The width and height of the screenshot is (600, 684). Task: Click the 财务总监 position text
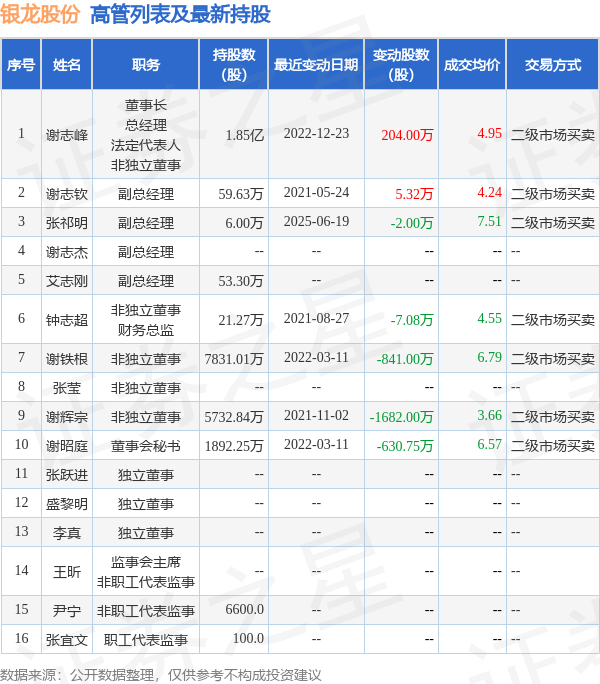[x=146, y=330]
